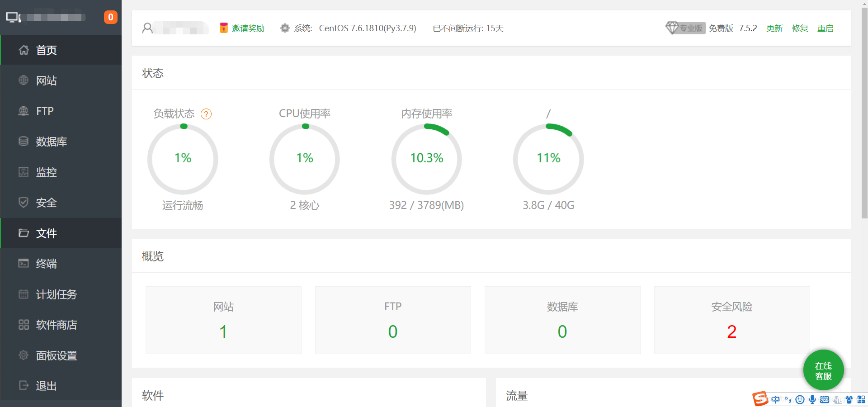Click the gear icon for 面板设置

(24, 355)
